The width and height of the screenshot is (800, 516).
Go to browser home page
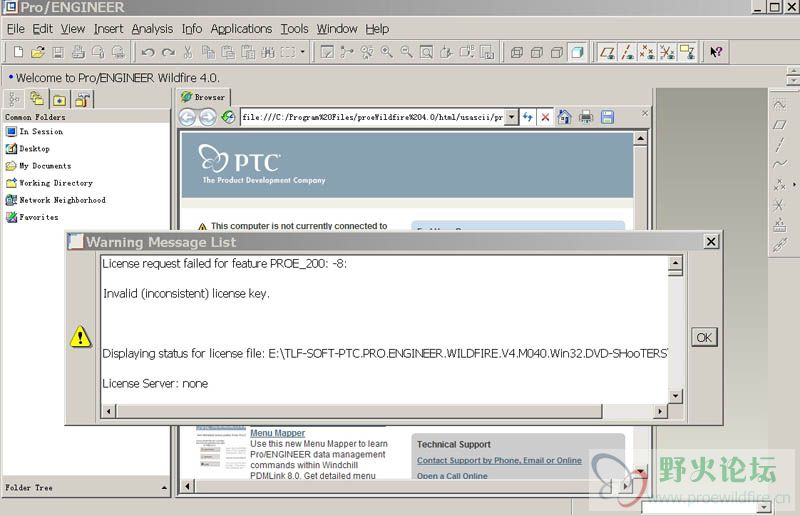[x=564, y=117]
